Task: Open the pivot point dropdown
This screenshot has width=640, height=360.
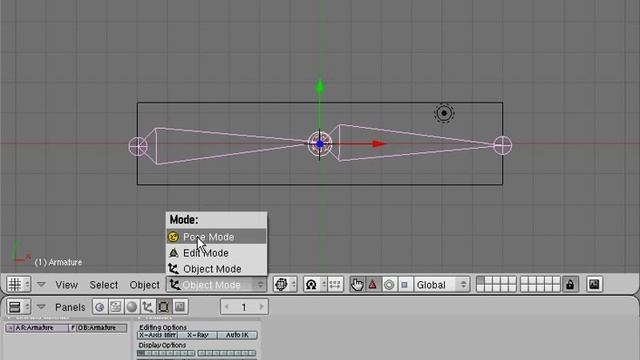Action: [x=315, y=284]
